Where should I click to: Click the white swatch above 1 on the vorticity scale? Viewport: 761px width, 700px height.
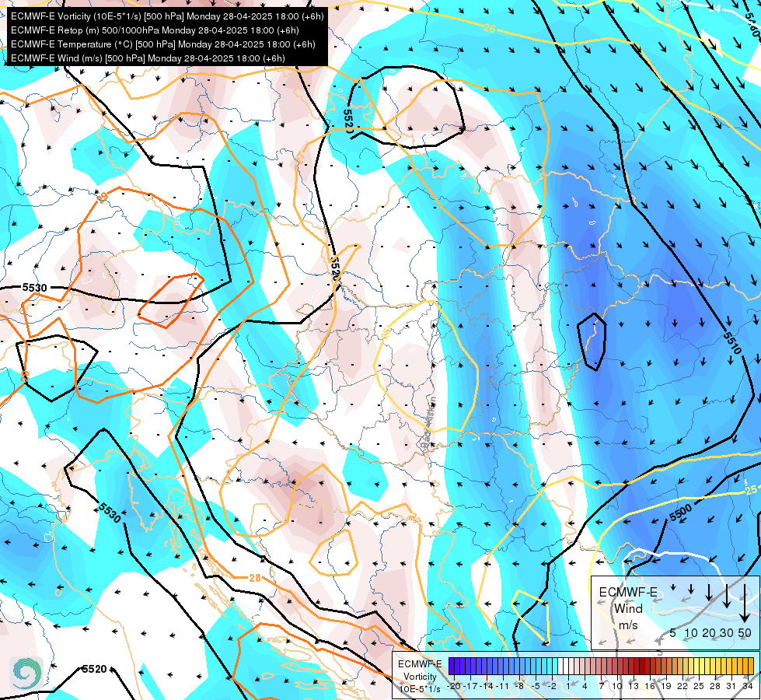[566, 666]
